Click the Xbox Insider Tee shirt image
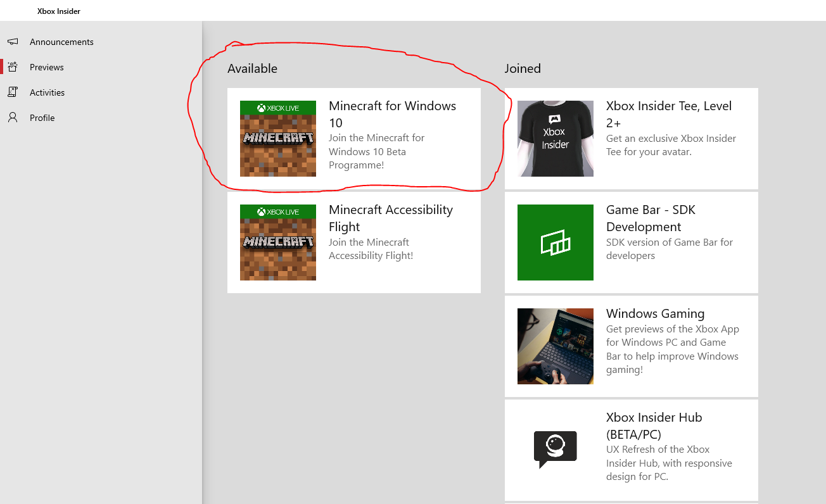Viewport: 826px width, 504px height. point(556,139)
